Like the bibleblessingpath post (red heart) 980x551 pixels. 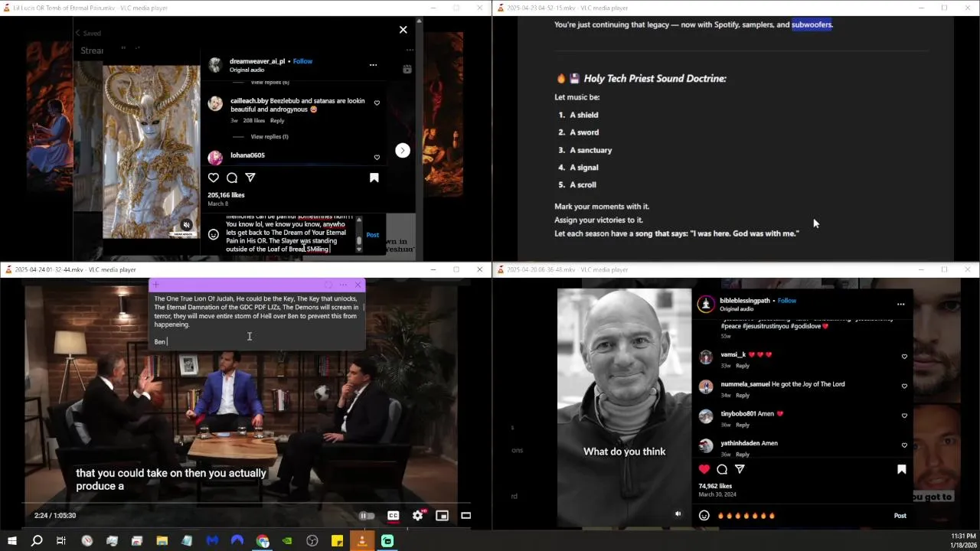click(704, 469)
